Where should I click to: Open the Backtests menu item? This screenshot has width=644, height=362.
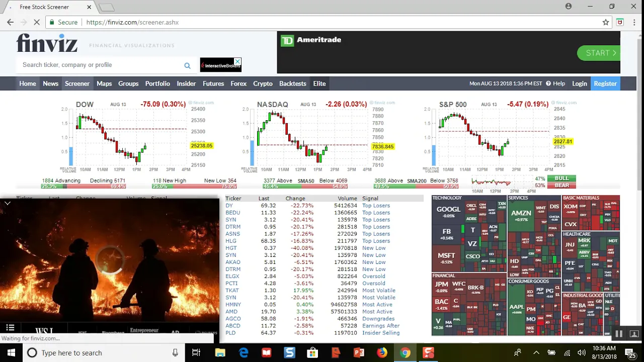point(293,83)
